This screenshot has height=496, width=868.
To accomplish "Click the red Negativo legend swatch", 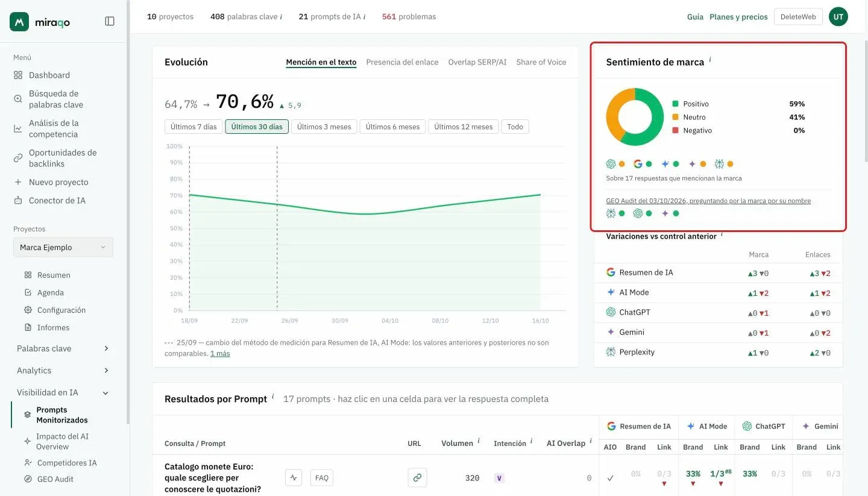I will 676,130.
